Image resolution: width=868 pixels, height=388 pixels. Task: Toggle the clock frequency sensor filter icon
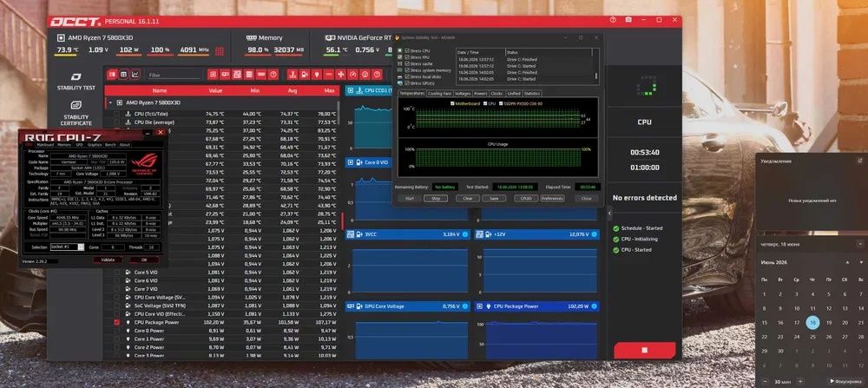tap(365, 74)
